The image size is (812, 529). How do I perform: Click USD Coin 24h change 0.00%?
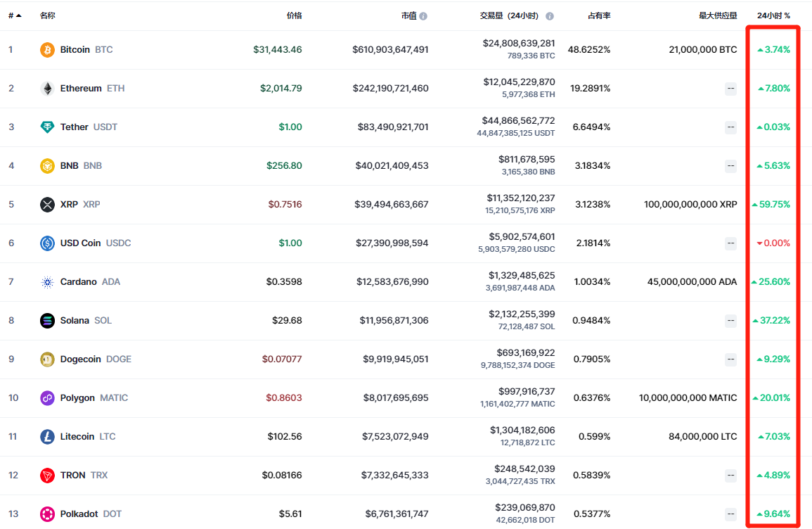pyautogui.click(x=773, y=243)
